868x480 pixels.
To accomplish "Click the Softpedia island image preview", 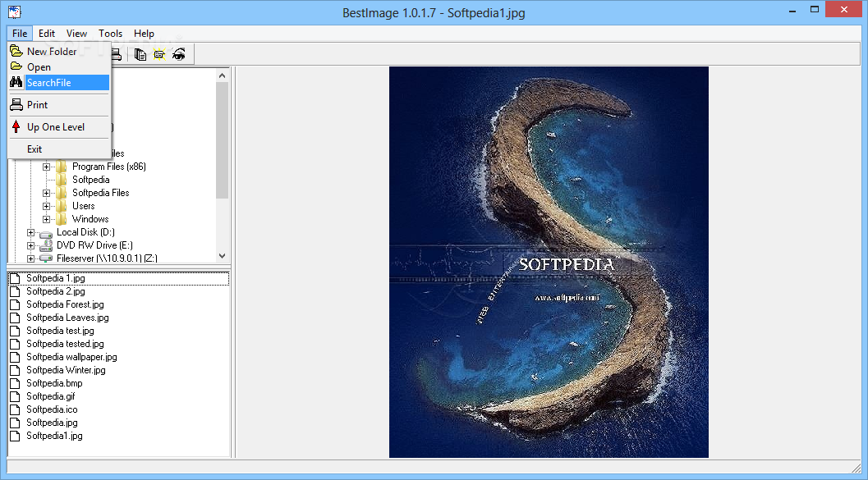I will 549,262.
